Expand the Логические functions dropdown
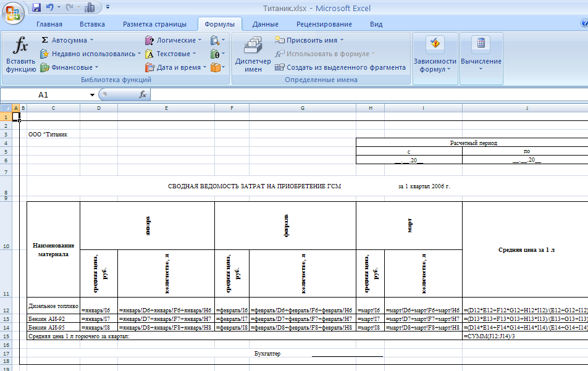 pos(173,40)
